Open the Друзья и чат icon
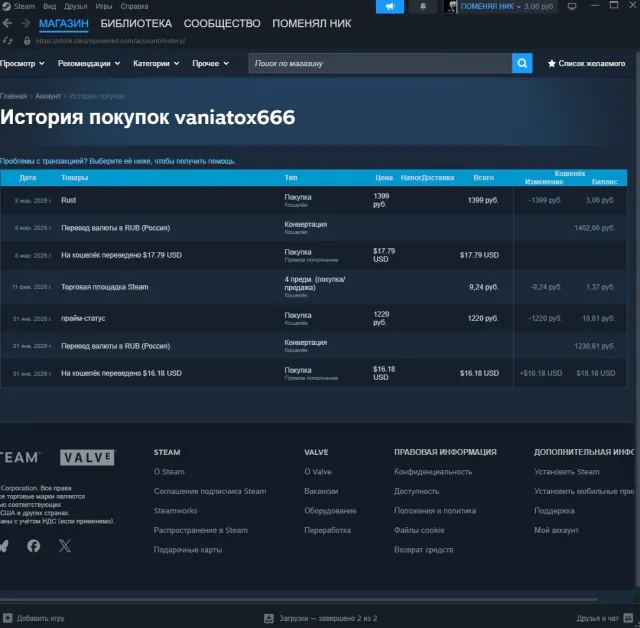 pos(629,618)
